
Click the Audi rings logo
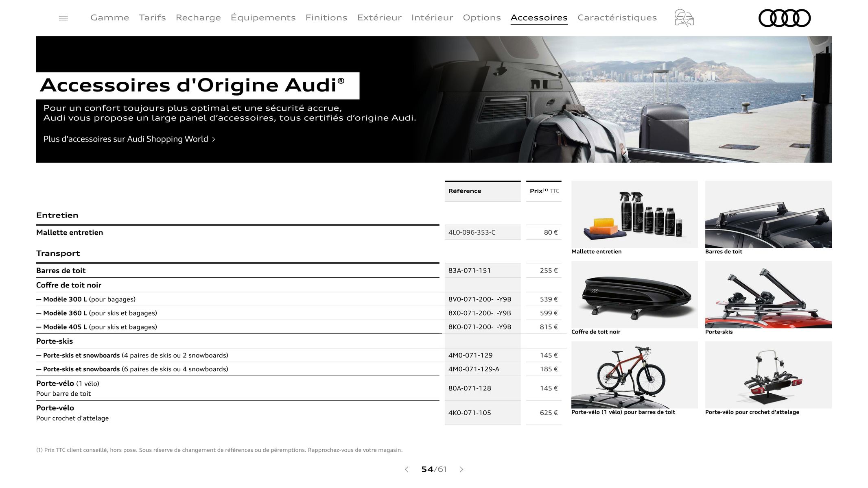(785, 18)
